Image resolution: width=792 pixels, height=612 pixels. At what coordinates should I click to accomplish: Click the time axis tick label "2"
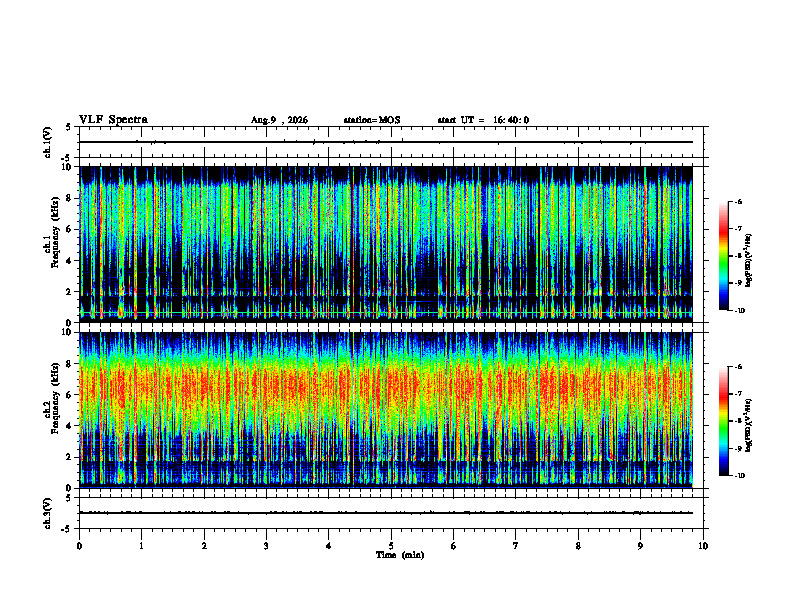204,546
